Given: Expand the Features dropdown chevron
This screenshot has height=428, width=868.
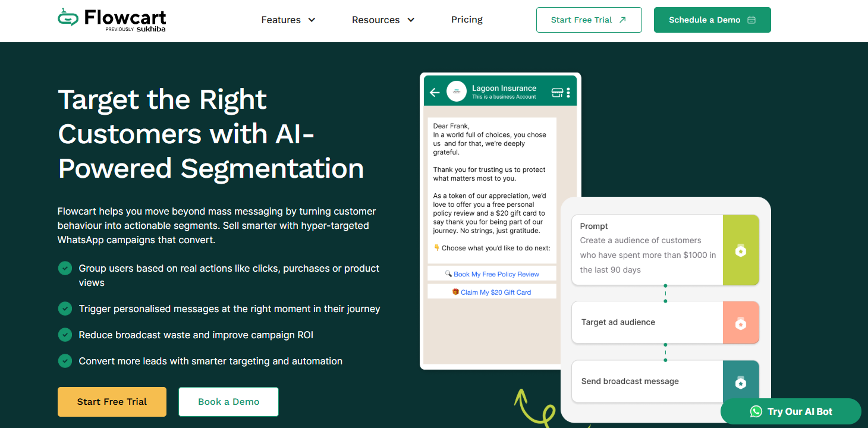Looking at the screenshot, I should [x=312, y=20].
